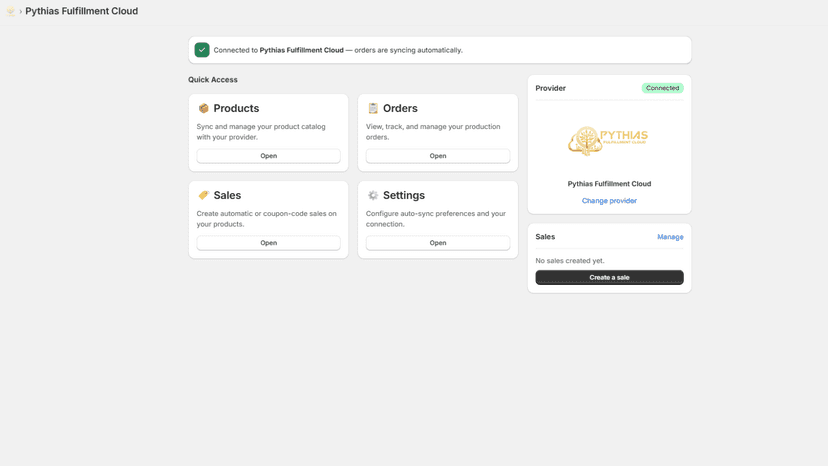The width and height of the screenshot is (828, 466).
Task: Click the Products box icon
Action: pyautogui.click(x=203, y=108)
